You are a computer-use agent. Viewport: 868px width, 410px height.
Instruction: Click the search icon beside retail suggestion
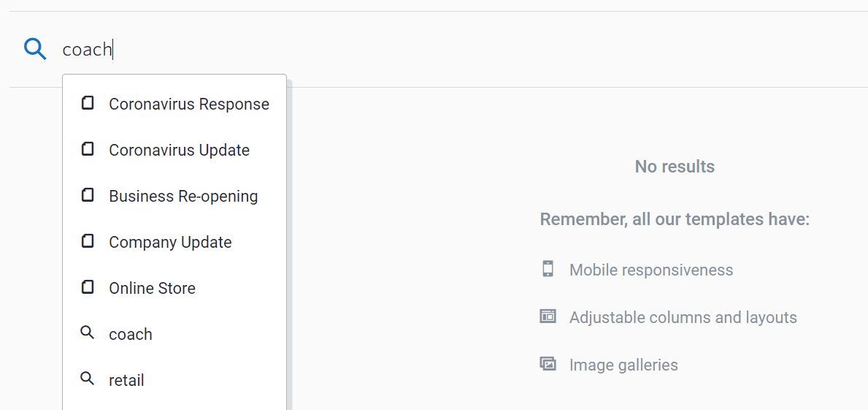tap(88, 379)
